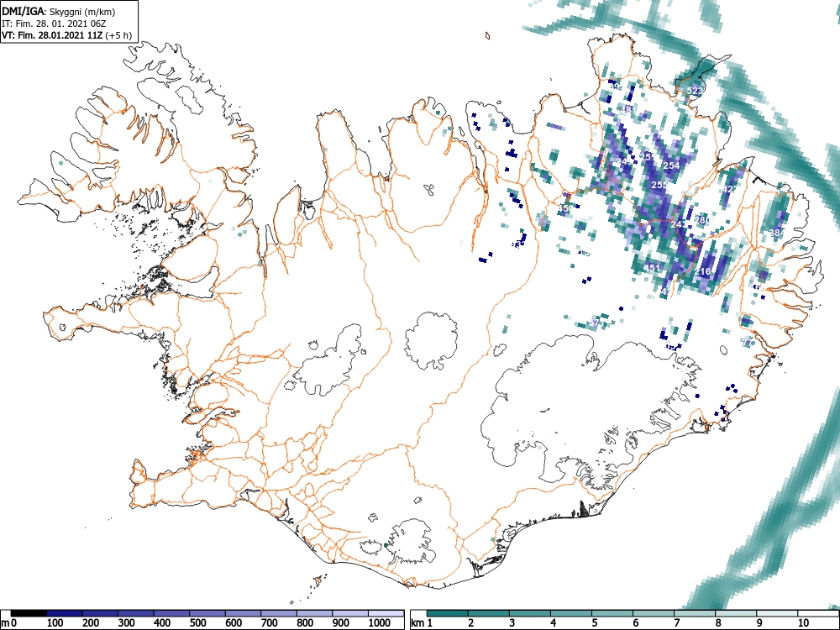
Task: Click the '500' label on meter scale
Action: click(x=197, y=623)
